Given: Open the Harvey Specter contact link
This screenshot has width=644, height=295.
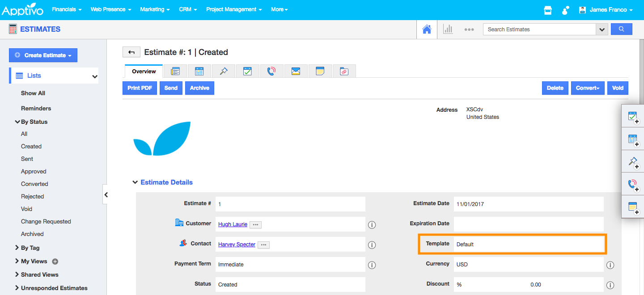Looking at the screenshot, I should click(237, 244).
